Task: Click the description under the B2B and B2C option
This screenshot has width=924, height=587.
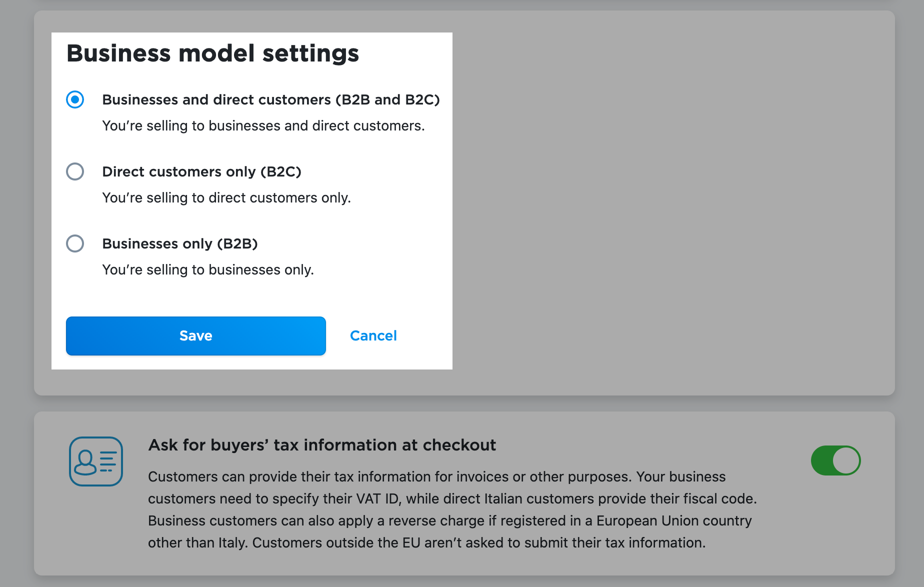Action: point(263,125)
